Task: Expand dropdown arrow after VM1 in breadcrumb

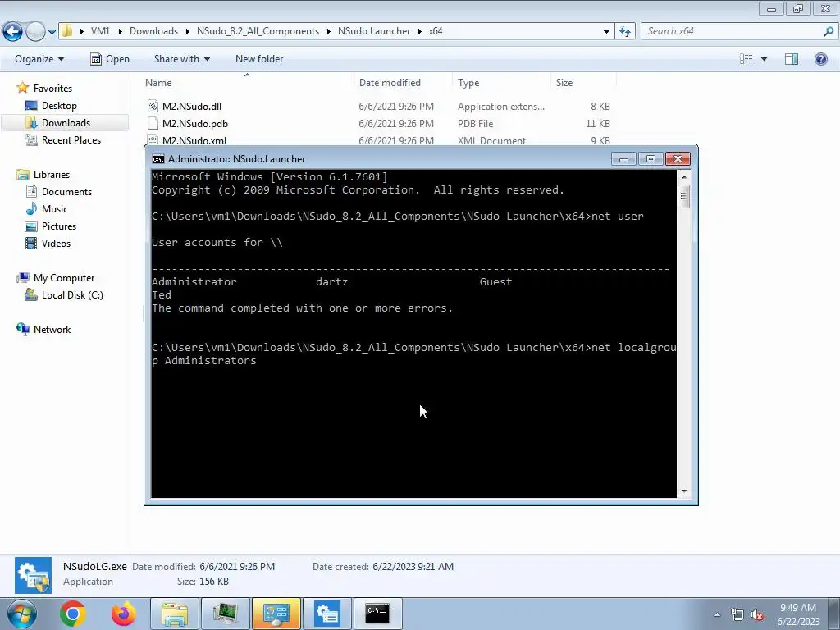Action: [119, 32]
